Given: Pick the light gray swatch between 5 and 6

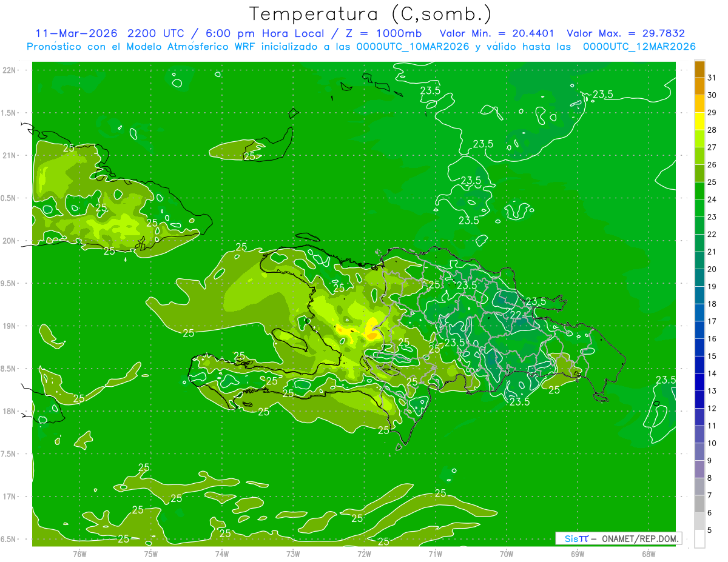Looking at the screenshot, I should [x=699, y=521].
